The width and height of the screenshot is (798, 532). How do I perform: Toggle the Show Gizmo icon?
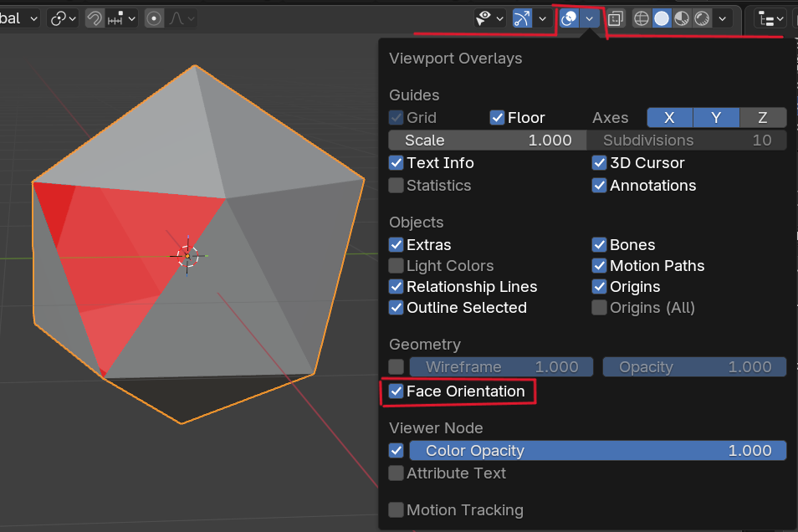point(522,18)
